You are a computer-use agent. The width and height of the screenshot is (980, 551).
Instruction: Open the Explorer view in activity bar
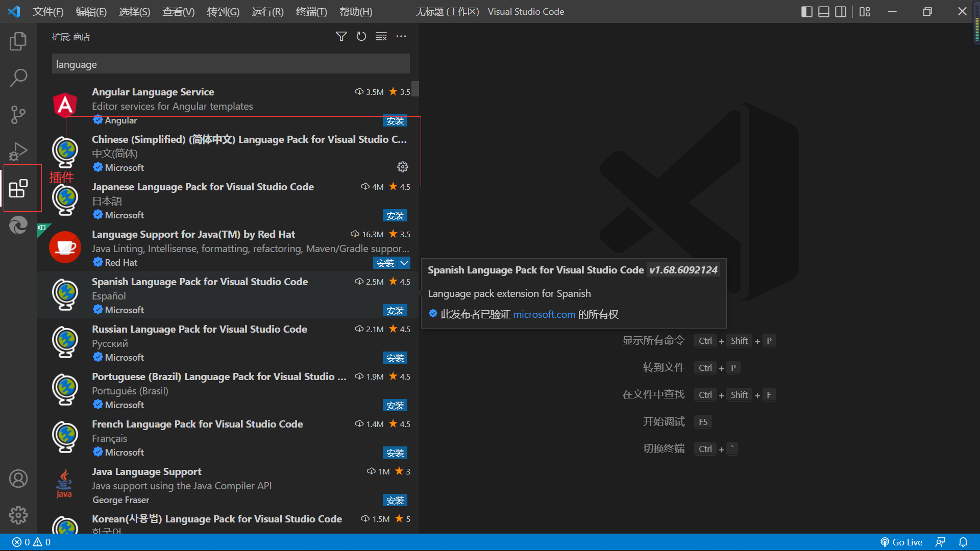[18, 41]
